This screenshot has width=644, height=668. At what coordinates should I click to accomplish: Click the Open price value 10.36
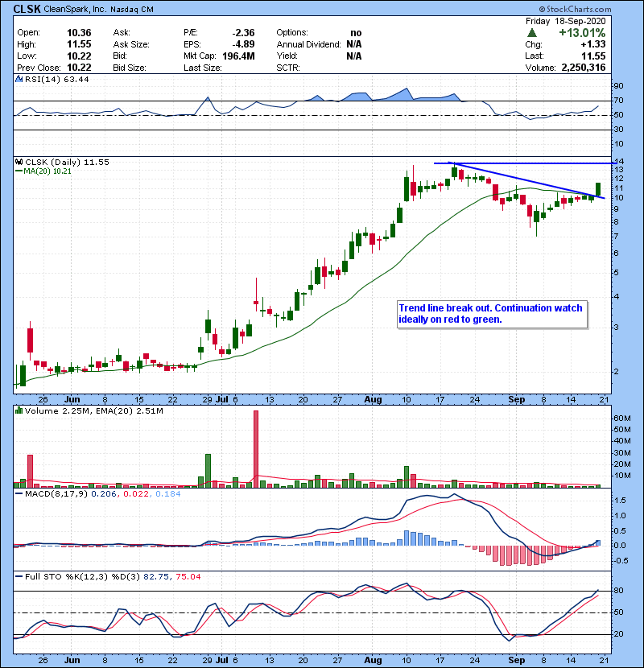pyautogui.click(x=79, y=33)
